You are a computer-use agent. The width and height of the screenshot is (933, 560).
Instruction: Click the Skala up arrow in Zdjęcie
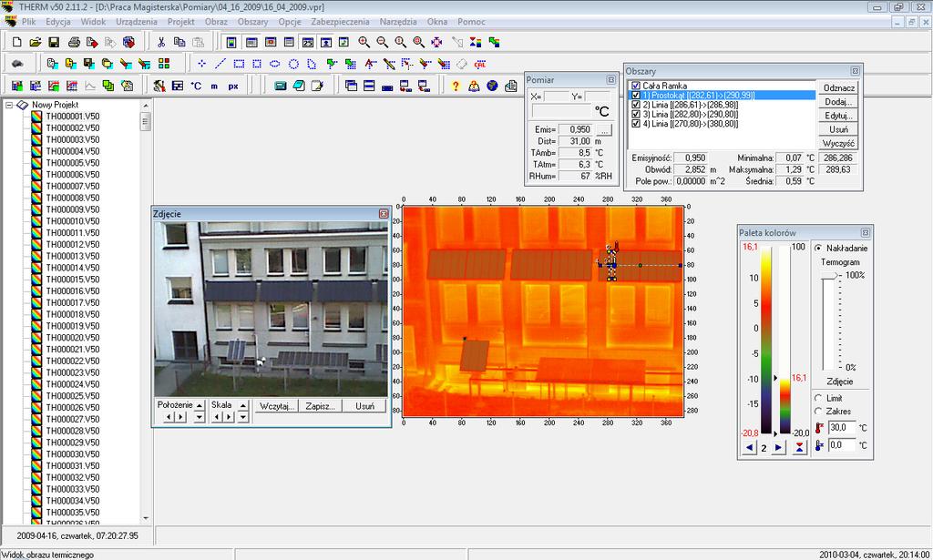[x=242, y=405]
